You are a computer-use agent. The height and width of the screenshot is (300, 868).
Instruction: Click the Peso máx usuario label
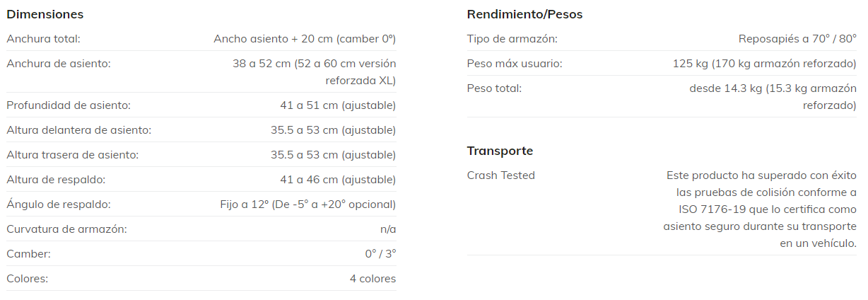pyautogui.click(x=515, y=64)
